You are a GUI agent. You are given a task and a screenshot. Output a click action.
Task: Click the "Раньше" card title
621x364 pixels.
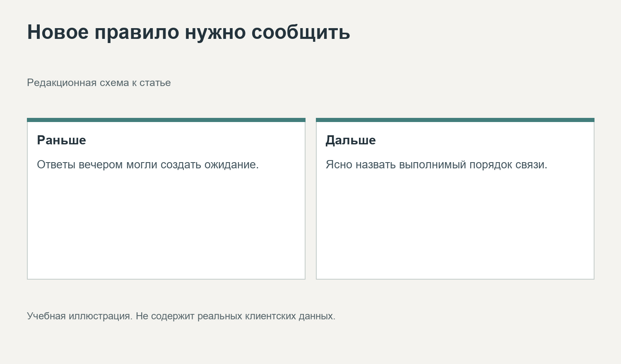pyautogui.click(x=62, y=140)
